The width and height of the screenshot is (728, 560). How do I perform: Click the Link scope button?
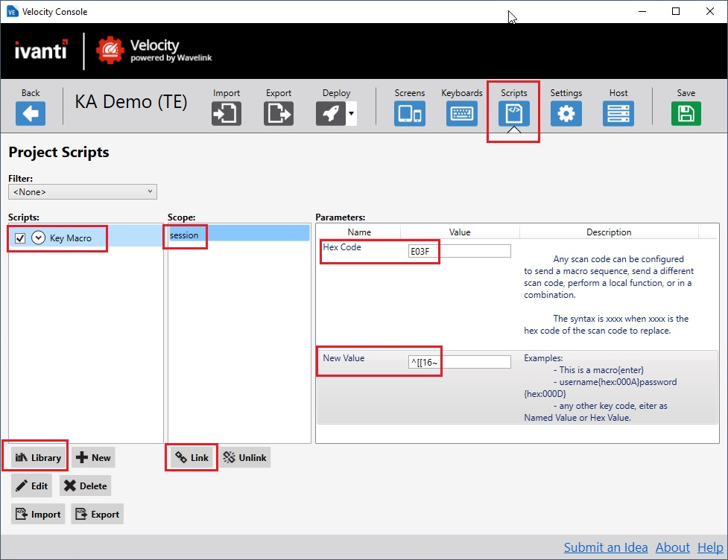(192, 458)
